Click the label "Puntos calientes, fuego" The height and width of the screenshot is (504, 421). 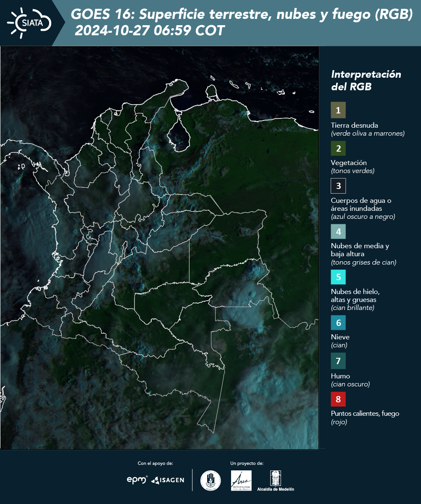365,414
